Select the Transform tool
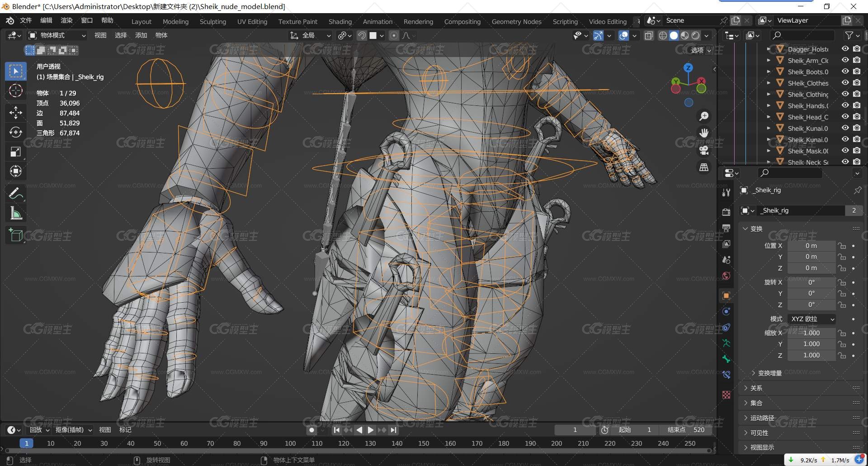This screenshot has height=466, width=868. point(16,171)
